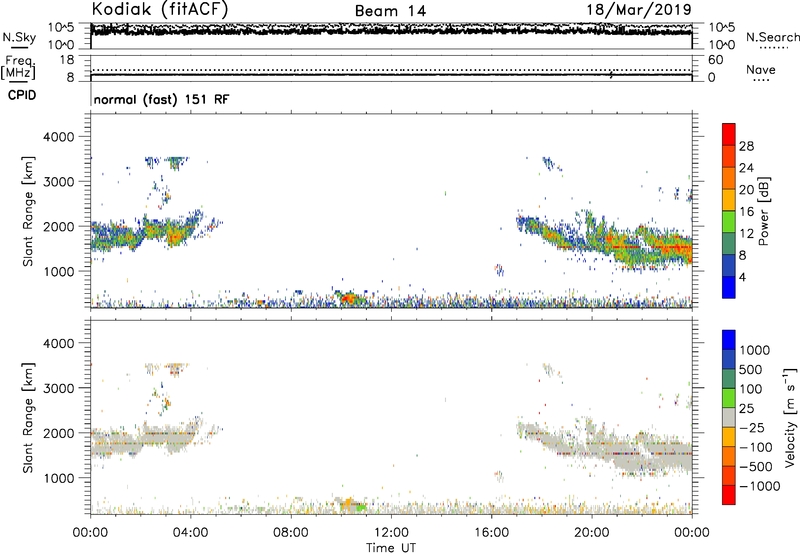Click the 'N.Sky' legend label
The width and height of the screenshot is (800, 554).
[19, 37]
